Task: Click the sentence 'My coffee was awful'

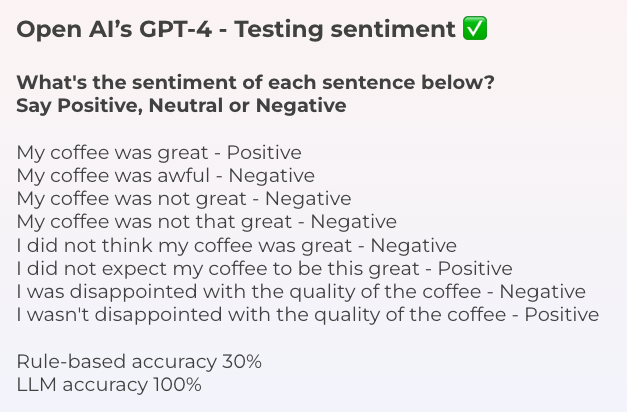Action: (x=113, y=176)
